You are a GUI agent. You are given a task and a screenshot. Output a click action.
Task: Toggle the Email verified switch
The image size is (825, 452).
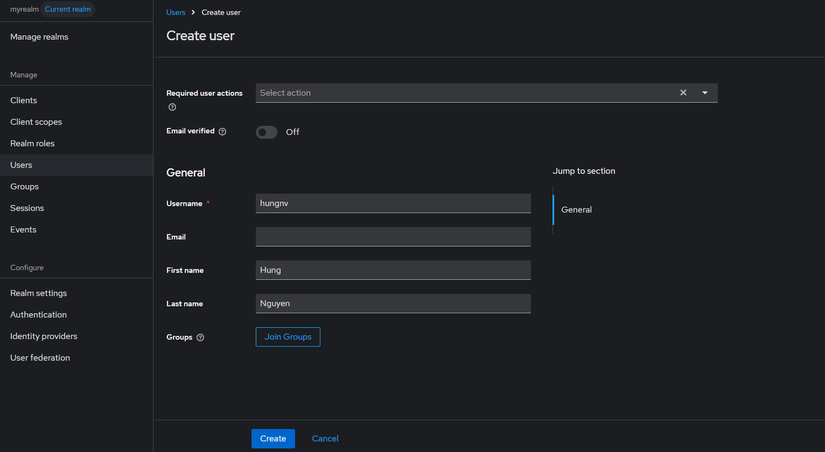pos(266,132)
